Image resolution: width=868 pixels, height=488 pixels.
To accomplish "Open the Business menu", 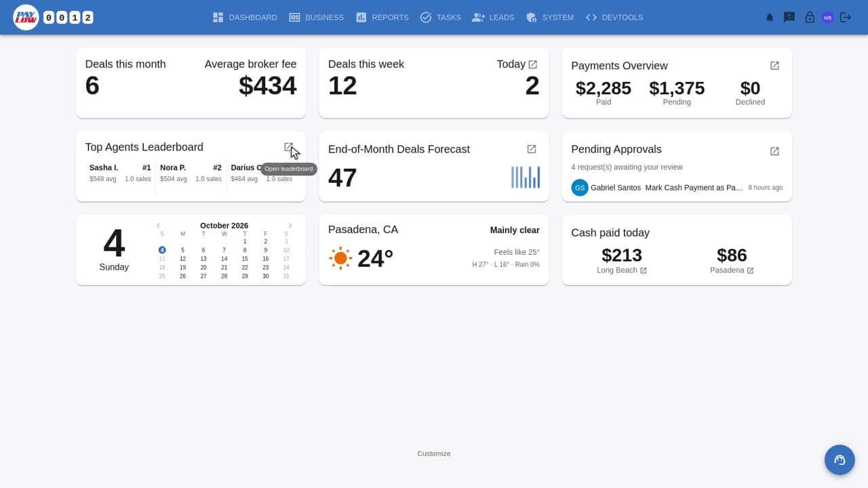I will tap(316, 18).
